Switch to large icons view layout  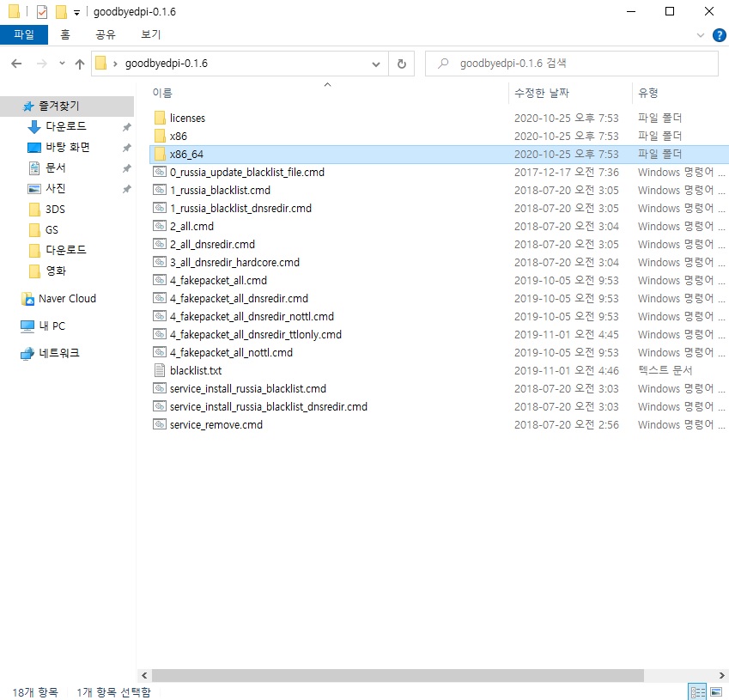click(x=716, y=691)
